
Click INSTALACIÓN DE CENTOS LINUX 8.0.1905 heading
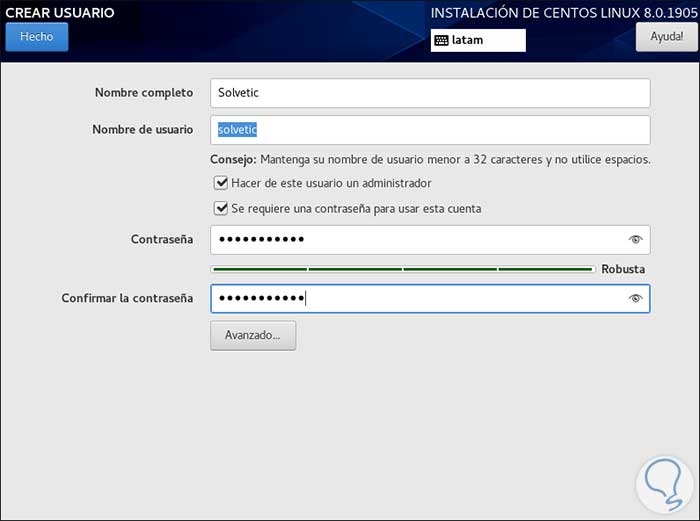click(x=564, y=13)
